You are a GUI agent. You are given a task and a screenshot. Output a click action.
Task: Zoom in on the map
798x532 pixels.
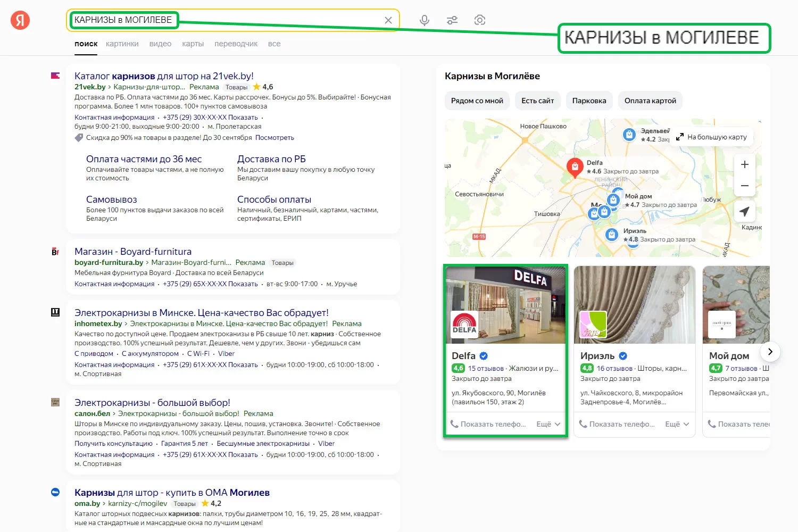click(x=745, y=165)
